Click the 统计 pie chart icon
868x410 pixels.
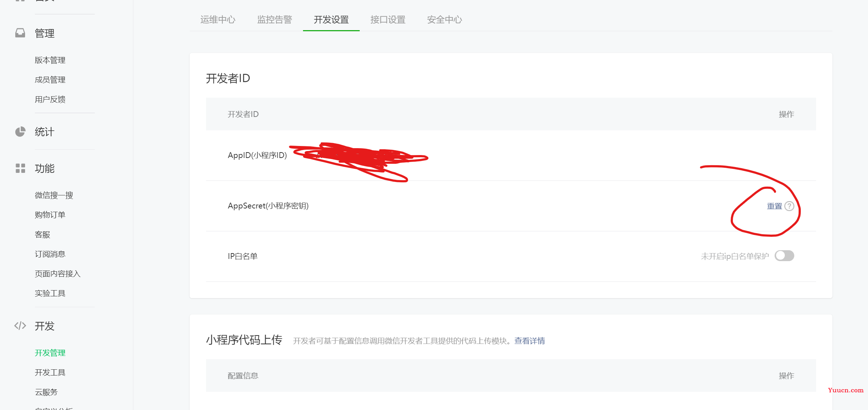click(20, 131)
